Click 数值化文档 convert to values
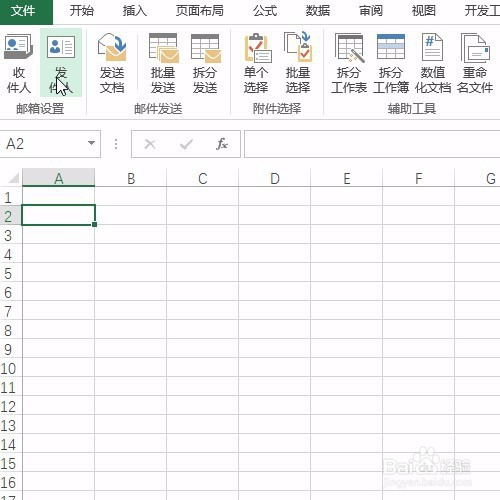This screenshot has height=500, width=500. pos(433,63)
